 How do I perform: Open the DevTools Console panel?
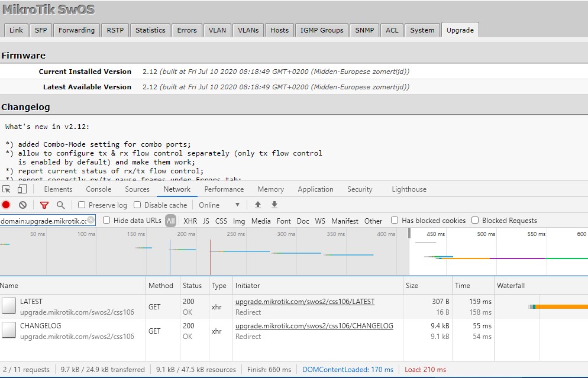99,189
